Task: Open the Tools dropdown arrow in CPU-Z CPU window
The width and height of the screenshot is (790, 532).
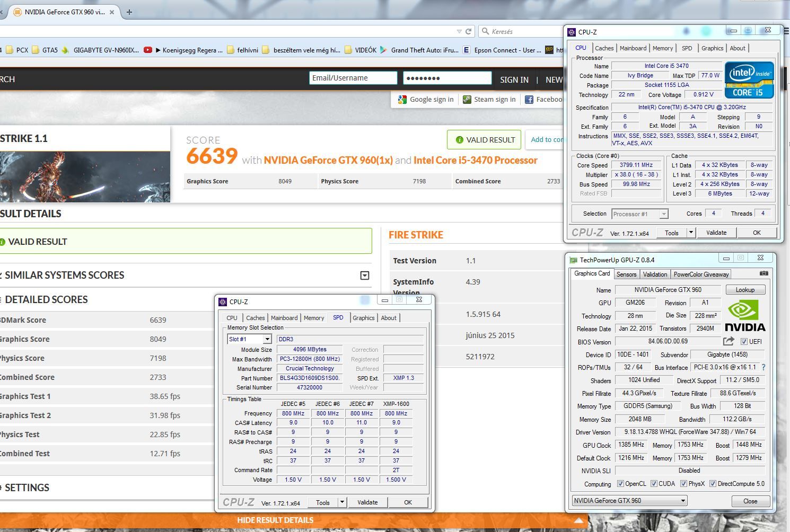Action: tap(690, 233)
